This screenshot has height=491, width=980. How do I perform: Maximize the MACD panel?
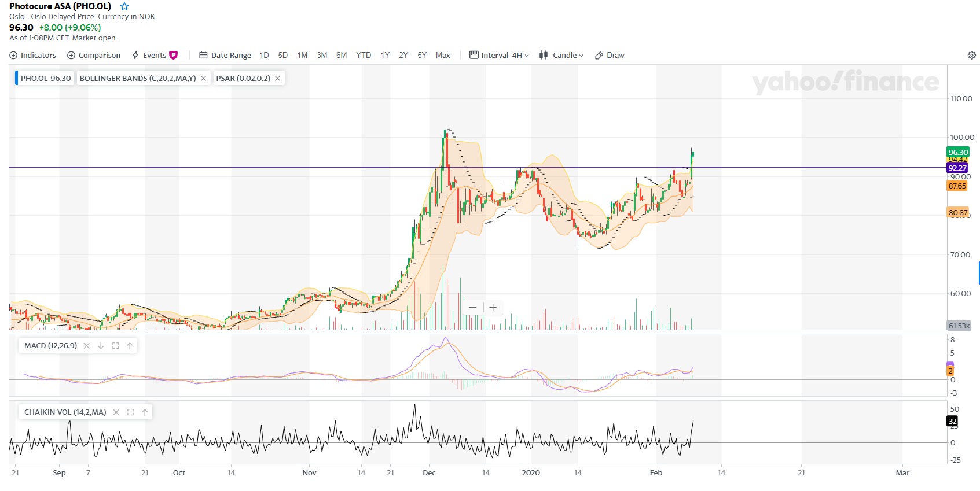(115, 346)
